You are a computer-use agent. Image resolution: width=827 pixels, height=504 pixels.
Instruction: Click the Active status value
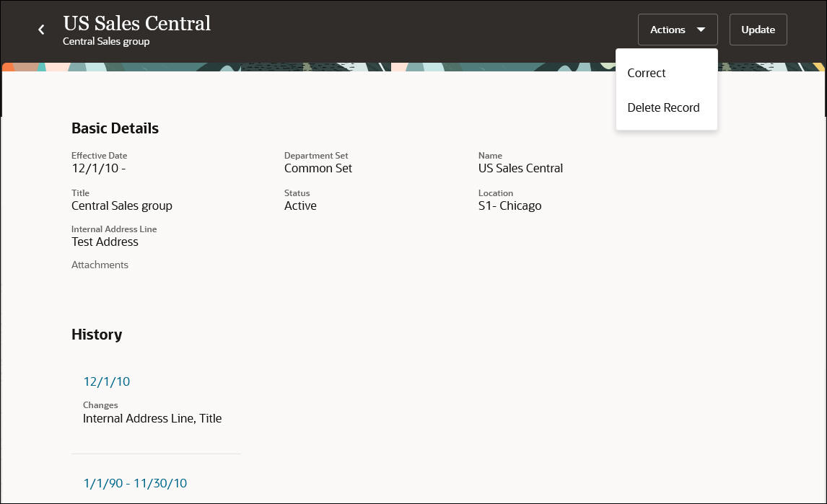[x=300, y=205]
